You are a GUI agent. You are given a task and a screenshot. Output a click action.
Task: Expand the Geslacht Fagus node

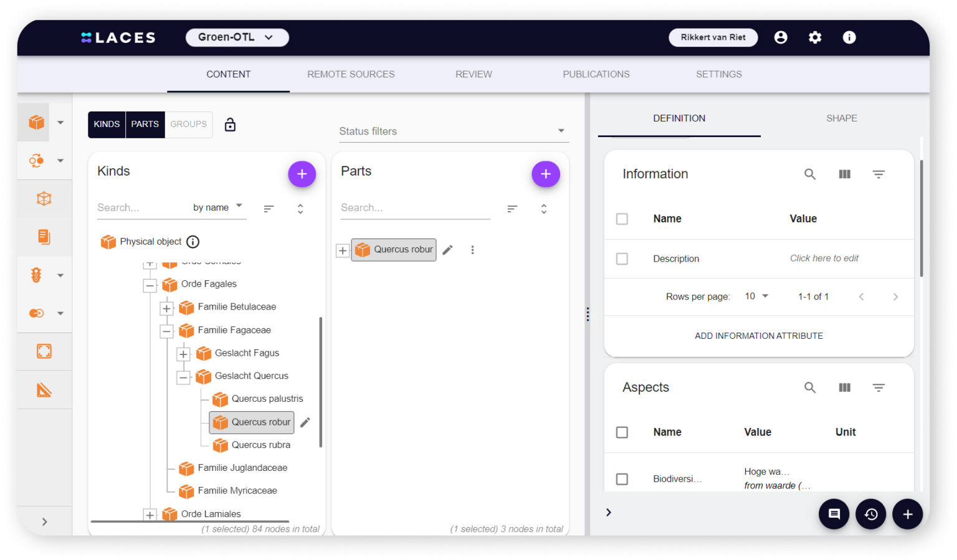coord(183,354)
